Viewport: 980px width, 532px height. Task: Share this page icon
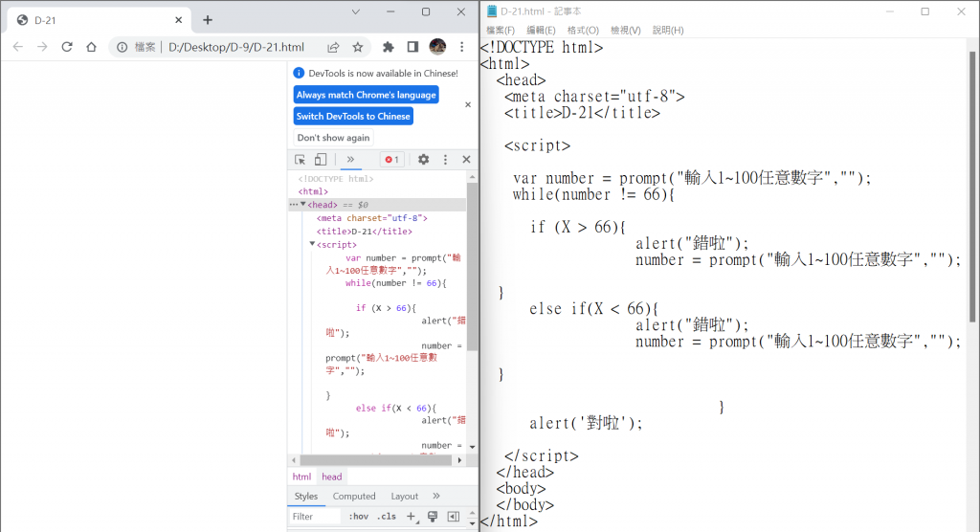(x=333, y=47)
